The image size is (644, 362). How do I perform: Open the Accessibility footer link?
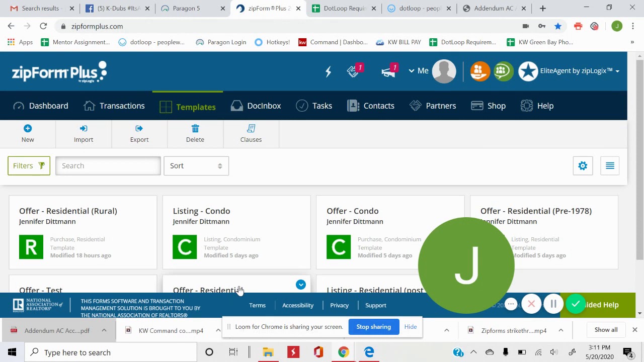[298, 305]
